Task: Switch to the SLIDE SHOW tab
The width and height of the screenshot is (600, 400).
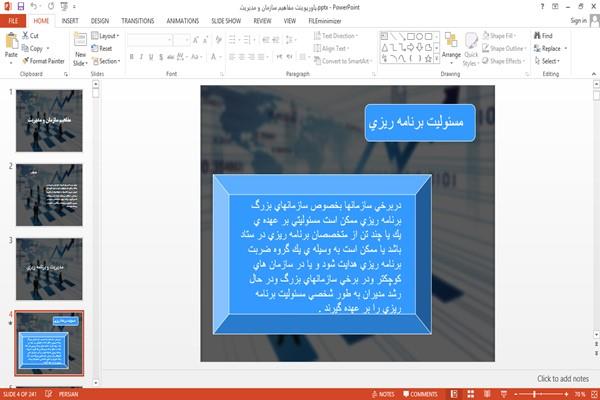Action: [226, 21]
